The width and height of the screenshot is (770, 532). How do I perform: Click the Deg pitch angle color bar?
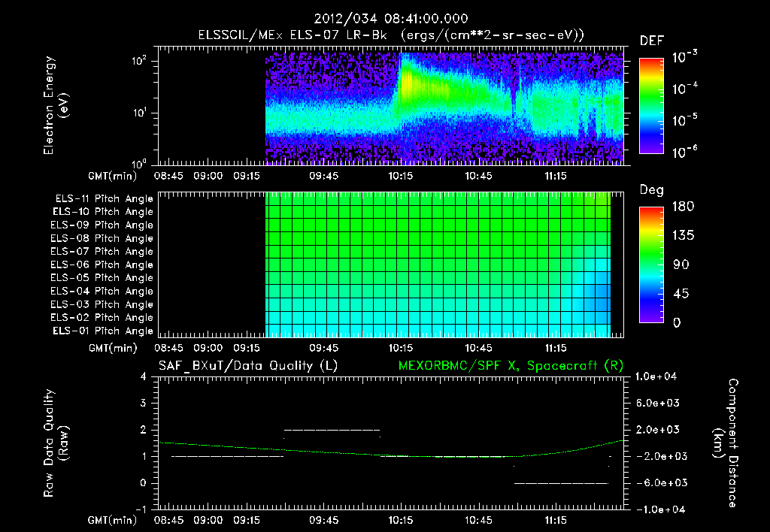(x=651, y=264)
